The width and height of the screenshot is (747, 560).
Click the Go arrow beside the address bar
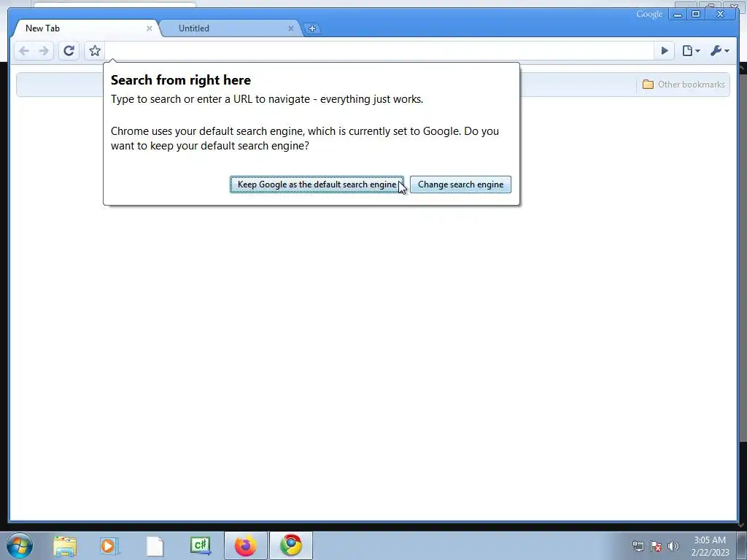(x=665, y=51)
